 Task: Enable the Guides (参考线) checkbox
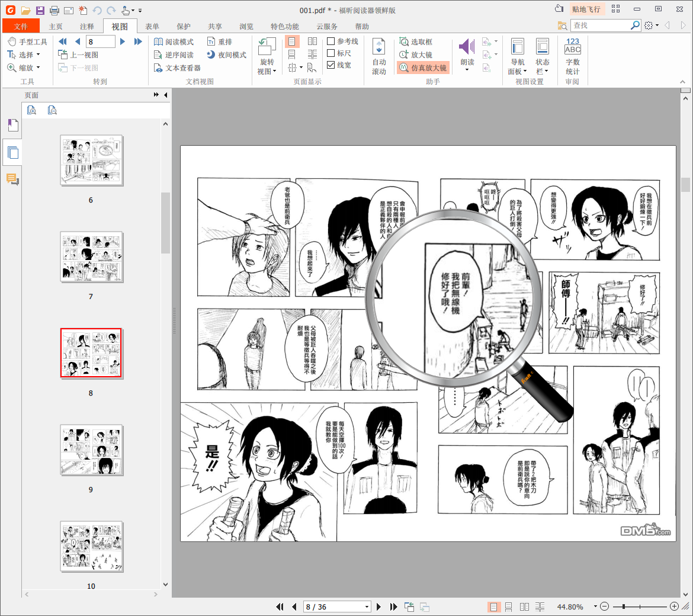click(331, 41)
